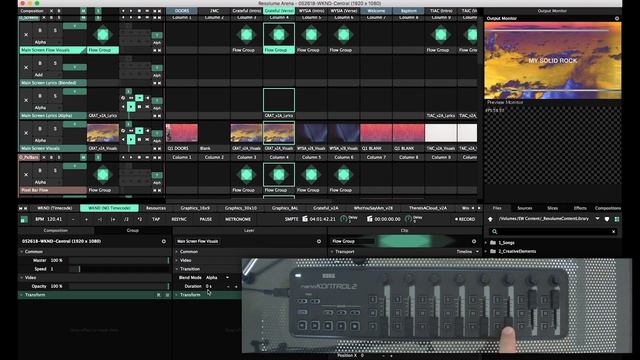The height and width of the screenshot is (360, 640).
Task: Clear the Main Screen Lyrics (Blended) layer (X)
Action: click(x=26, y=67)
